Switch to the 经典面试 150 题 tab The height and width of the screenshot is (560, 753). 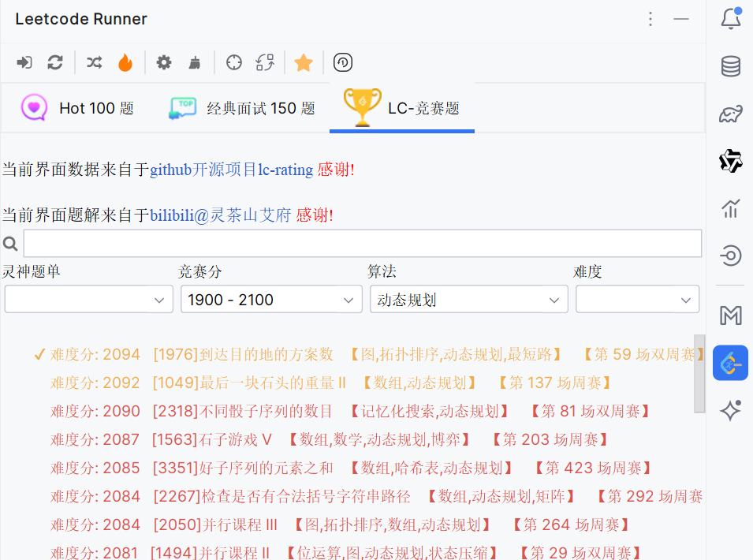coord(242,108)
